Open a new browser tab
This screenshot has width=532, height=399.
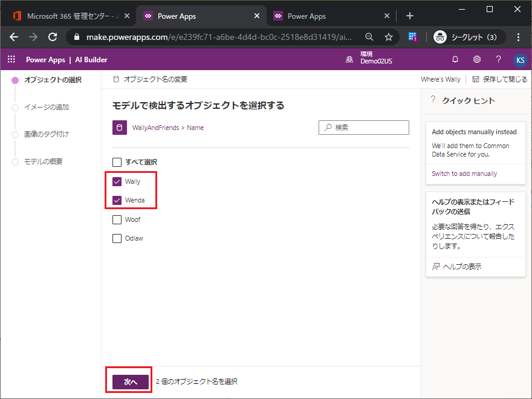click(409, 16)
